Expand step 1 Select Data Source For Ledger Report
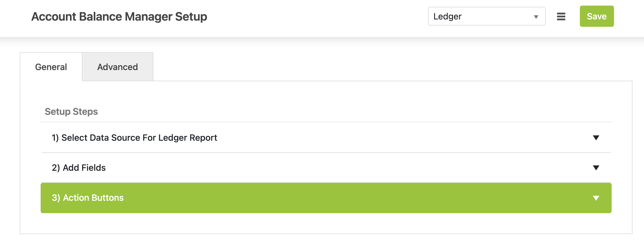Viewport: 644px width, 252px height. 326,137
